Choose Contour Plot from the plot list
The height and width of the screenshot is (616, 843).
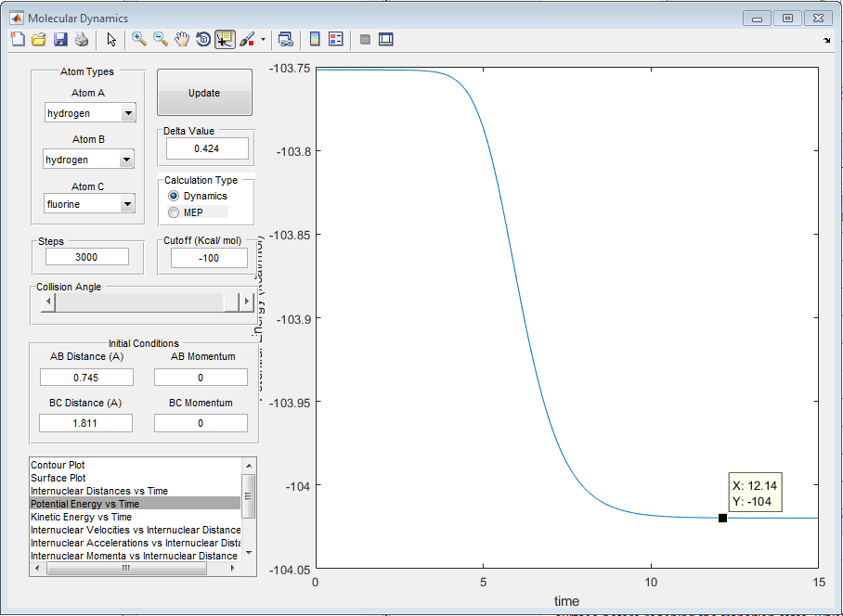(x=58, y=465)
